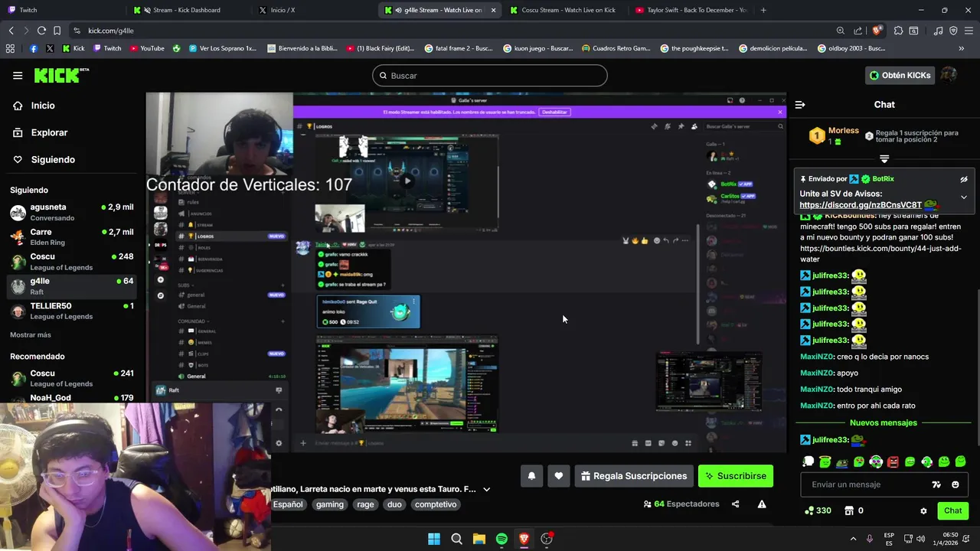
Task: Enable stream notifications bell
Action: 531,476
